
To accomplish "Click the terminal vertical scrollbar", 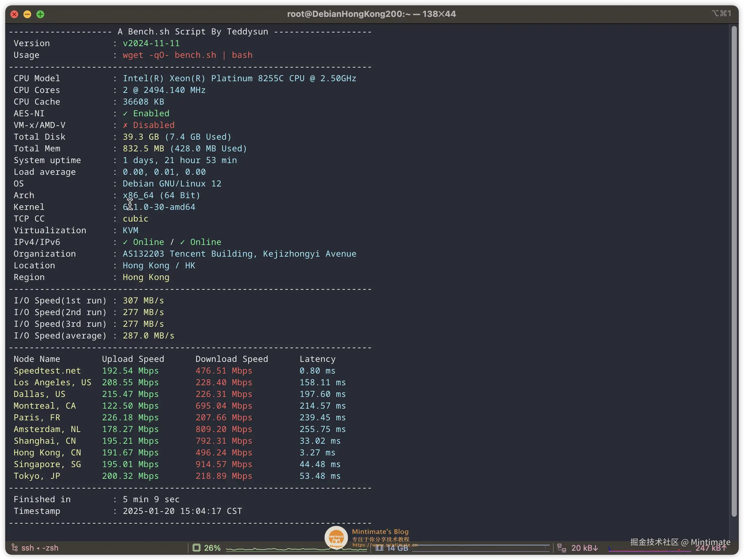I will point(734,269).
